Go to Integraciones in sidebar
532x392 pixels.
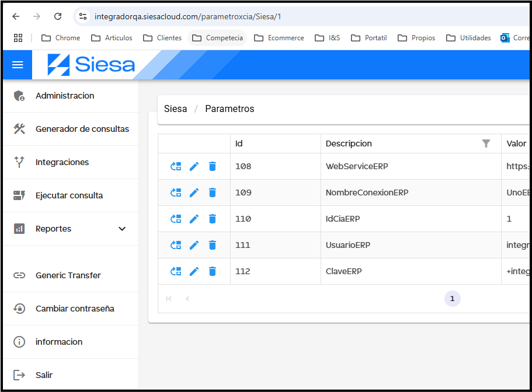[x=62, y=162]
